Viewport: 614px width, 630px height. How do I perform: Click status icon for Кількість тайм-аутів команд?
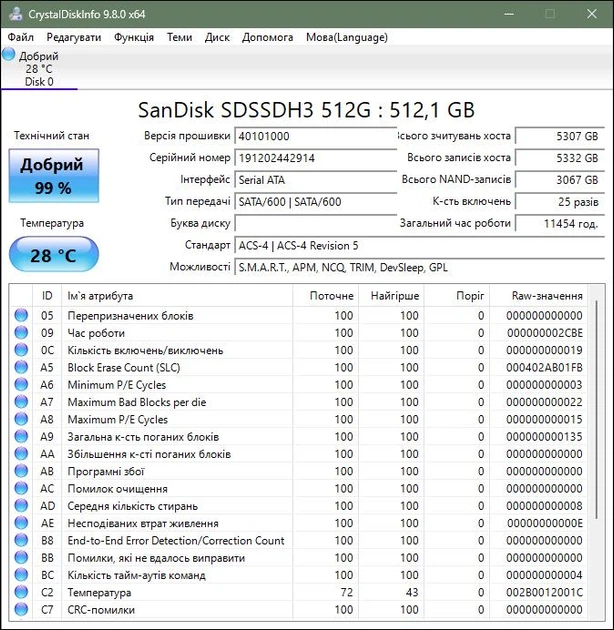tap(21, 575)
